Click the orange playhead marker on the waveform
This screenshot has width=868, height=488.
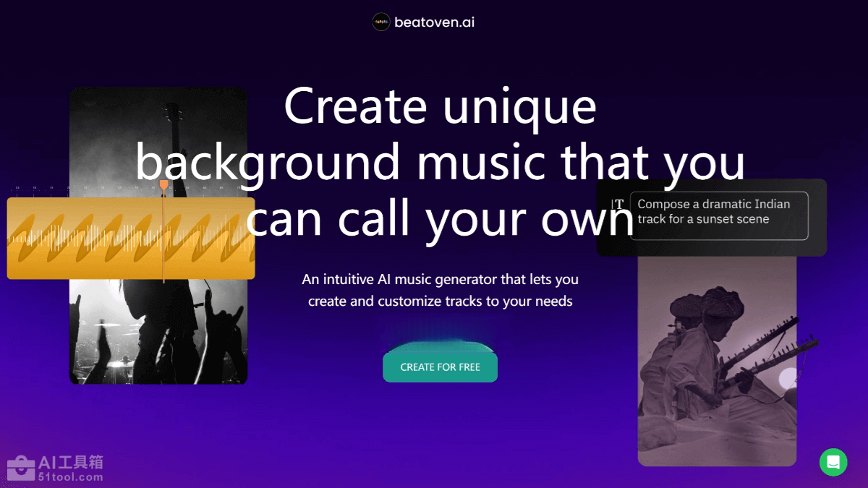point(163,186)
